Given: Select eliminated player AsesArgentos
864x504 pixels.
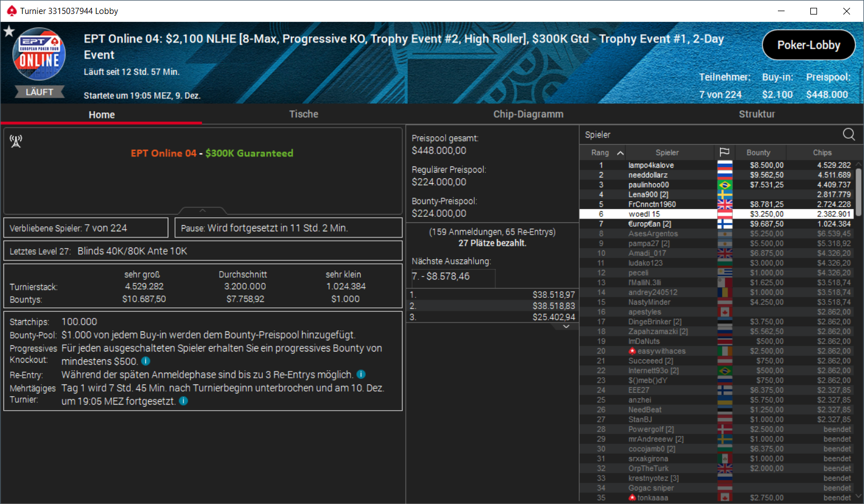Looking at the screenshot, I should (x=717, y=234).
